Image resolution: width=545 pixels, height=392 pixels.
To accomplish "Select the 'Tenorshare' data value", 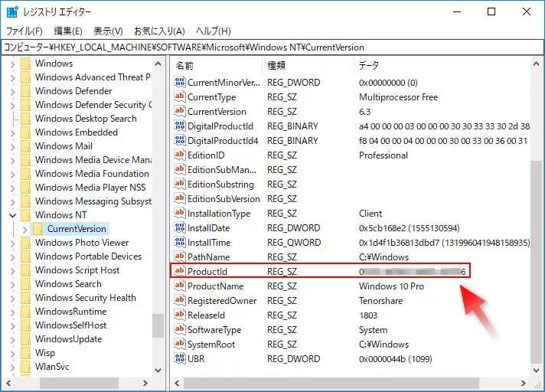I will click(x=381, y=301).
